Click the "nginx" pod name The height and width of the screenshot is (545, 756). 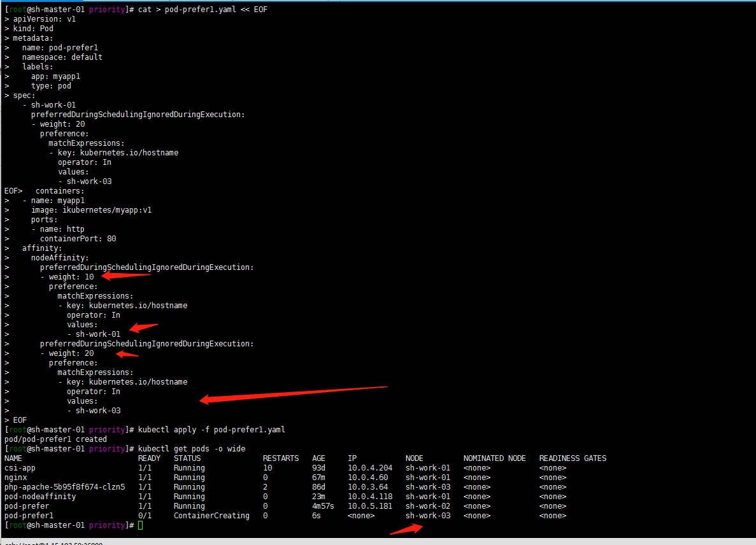(15, 478)
